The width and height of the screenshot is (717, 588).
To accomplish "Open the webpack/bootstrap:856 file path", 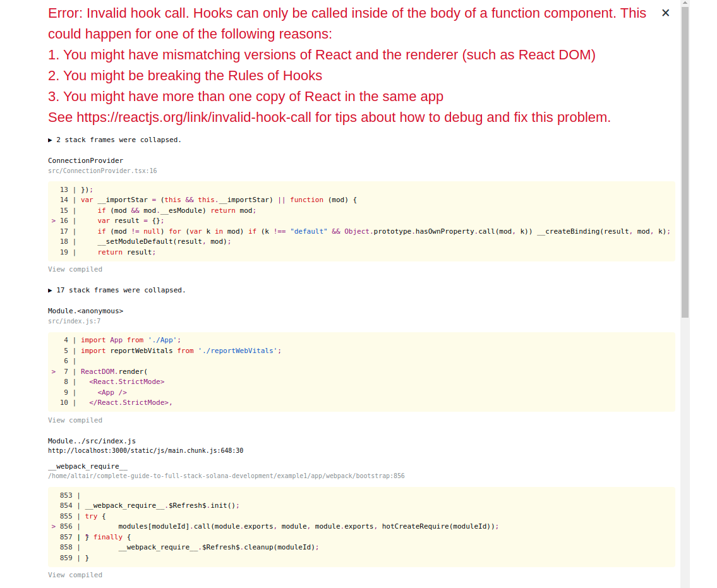I will 226,476.
